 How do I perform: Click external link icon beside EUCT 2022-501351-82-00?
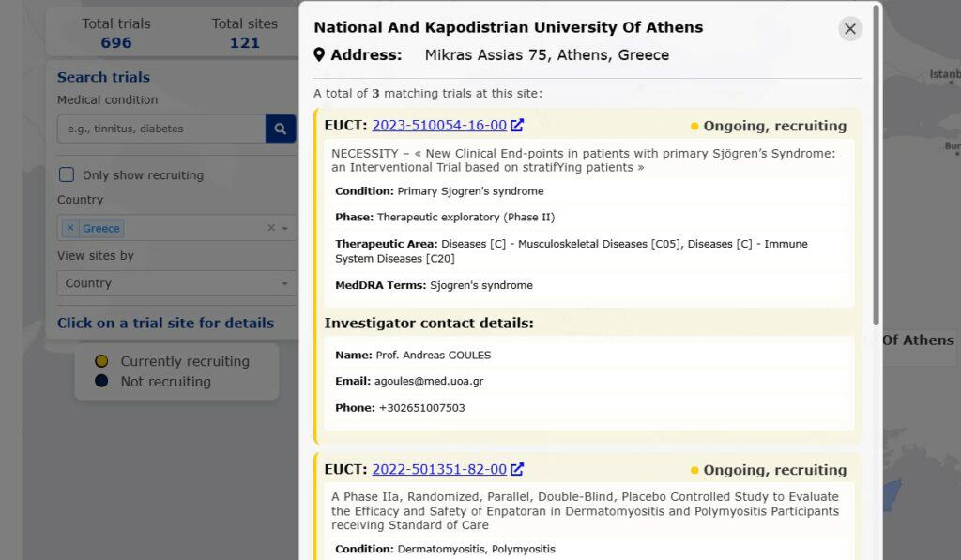click(517, 470)
